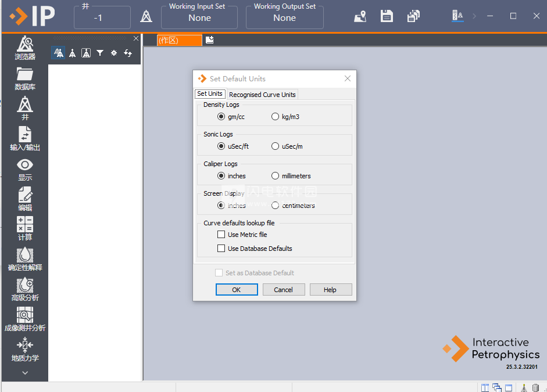
Task: Enable the Use Metric file checkbox
Action: (221, 235)
